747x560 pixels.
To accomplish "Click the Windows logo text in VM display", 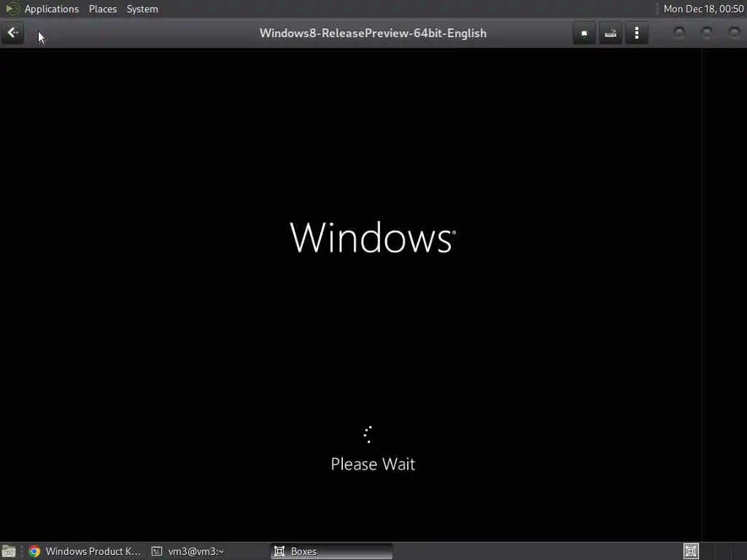I will (373, 237).
